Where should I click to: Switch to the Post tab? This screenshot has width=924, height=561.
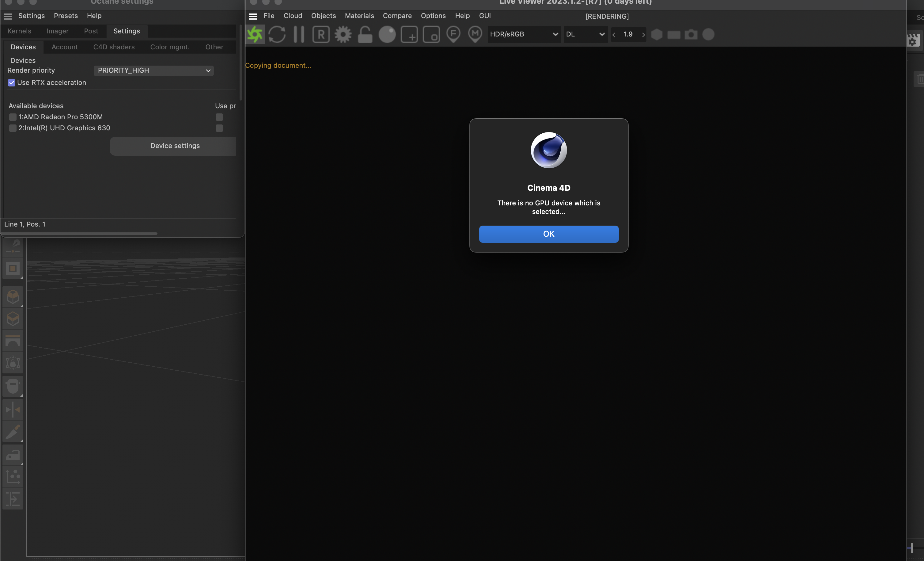pos(91,31)
